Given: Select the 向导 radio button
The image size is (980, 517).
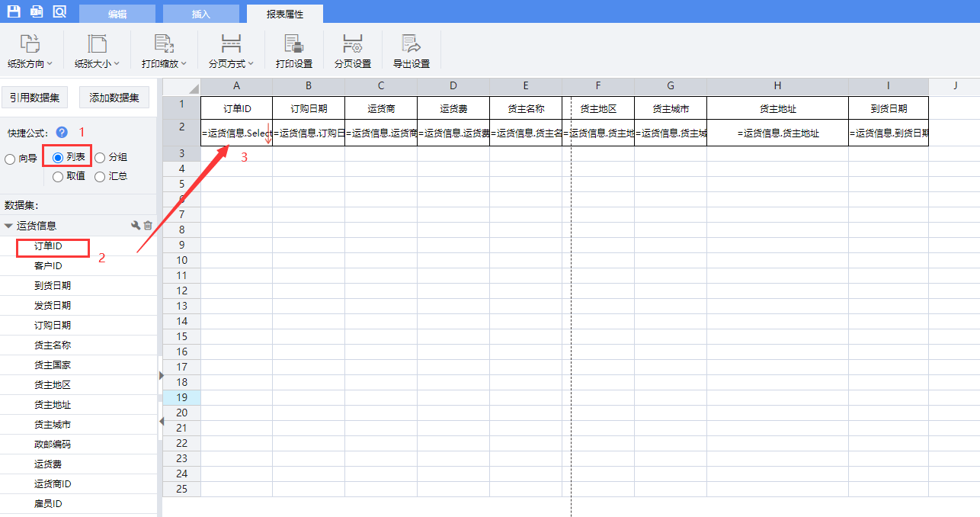Looking at the screenshot, I should pyautogui.click(x=10, y=159).
